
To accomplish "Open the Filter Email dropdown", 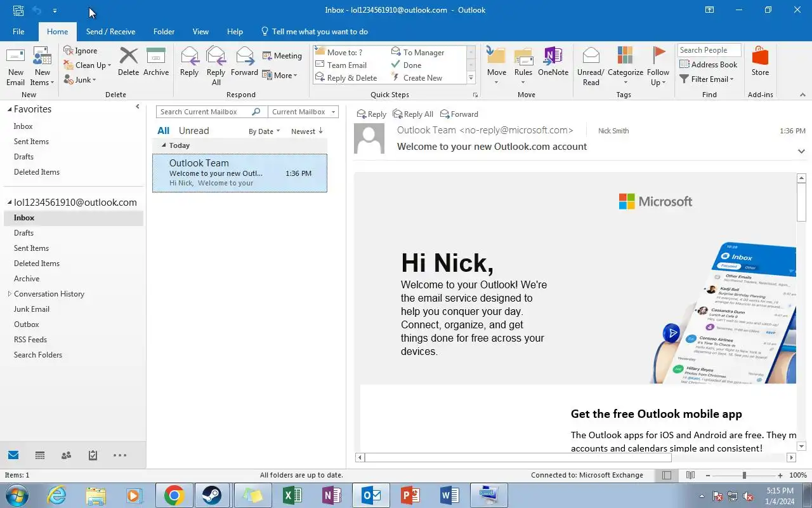I will pyautogui.click(x=706, y=79).
